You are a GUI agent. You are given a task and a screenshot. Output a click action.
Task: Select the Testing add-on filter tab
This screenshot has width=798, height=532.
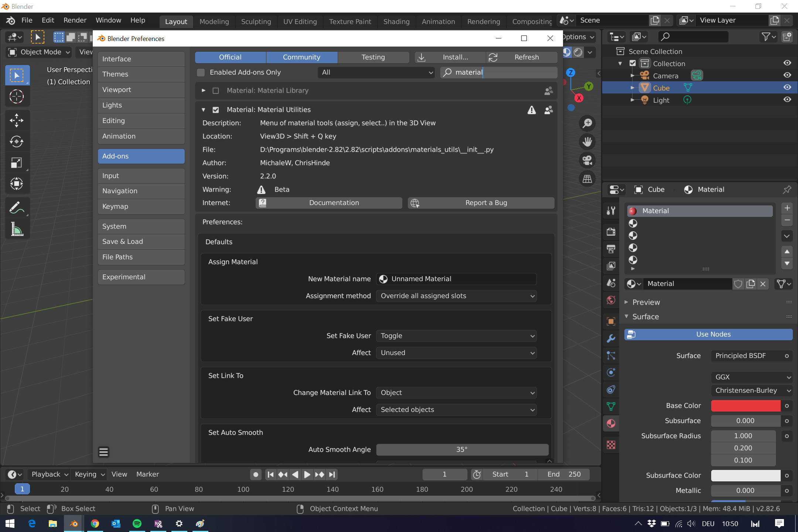pos(373,57)
